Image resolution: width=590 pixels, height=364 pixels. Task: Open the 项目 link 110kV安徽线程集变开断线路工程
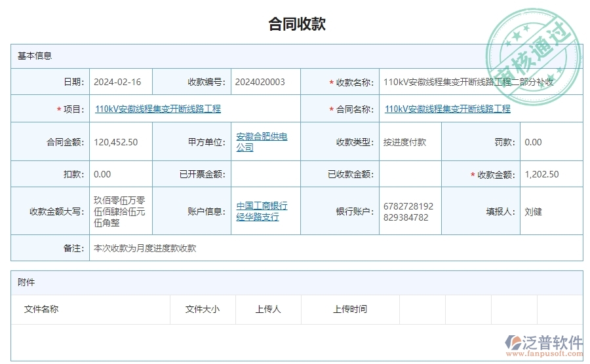158,109
